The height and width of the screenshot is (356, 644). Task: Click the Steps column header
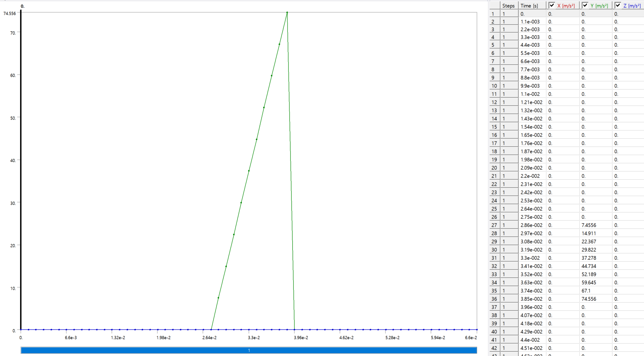(x=509, y=6)
